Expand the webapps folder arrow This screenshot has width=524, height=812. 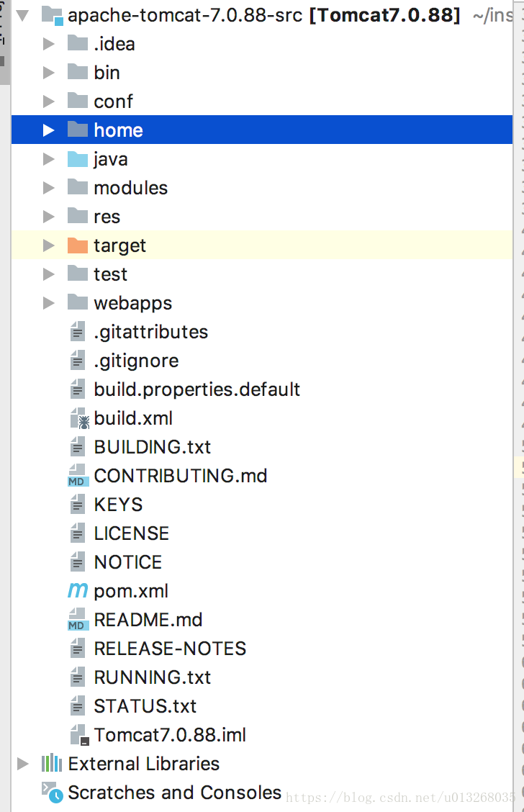point(49,303)
